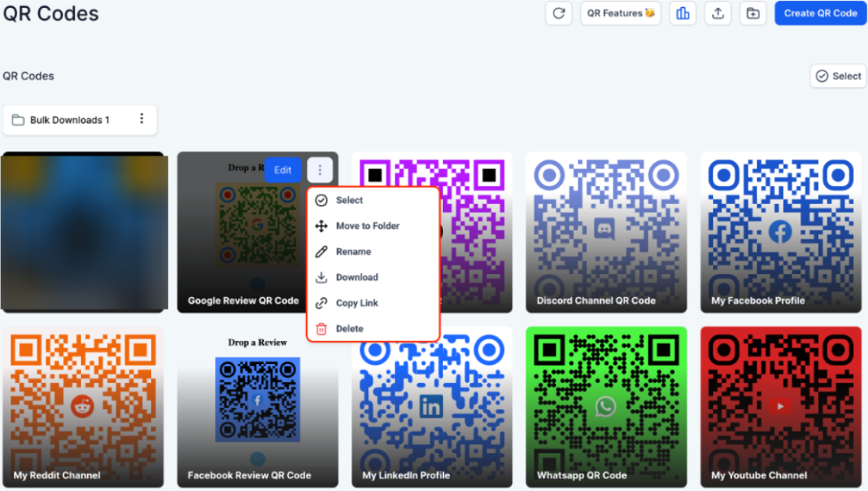Open the blurred first QR code card
Viewport: 868px width, 491px height.
pyautogui.click(x=84, y=232)
